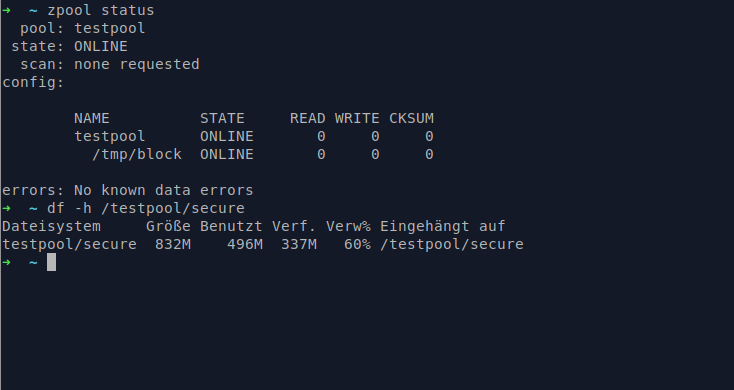Click 'No known data errors' message

(163, 191)
